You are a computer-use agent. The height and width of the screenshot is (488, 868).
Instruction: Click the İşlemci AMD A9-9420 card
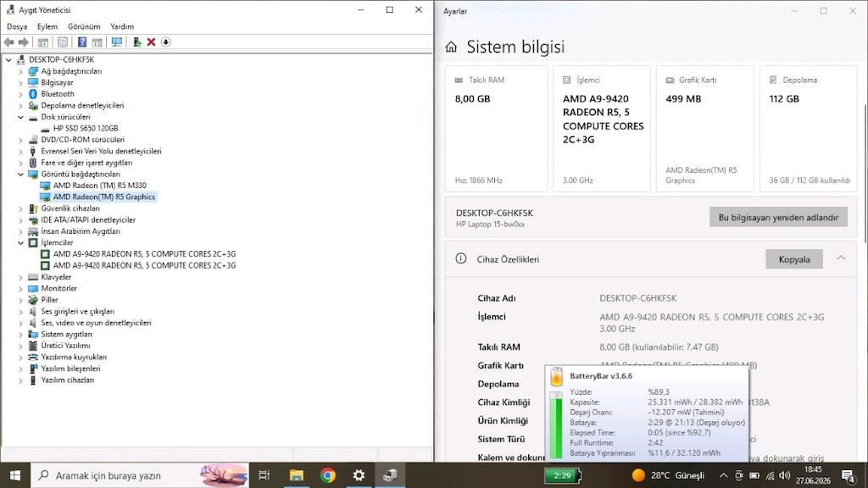click(x=602, y=129)
